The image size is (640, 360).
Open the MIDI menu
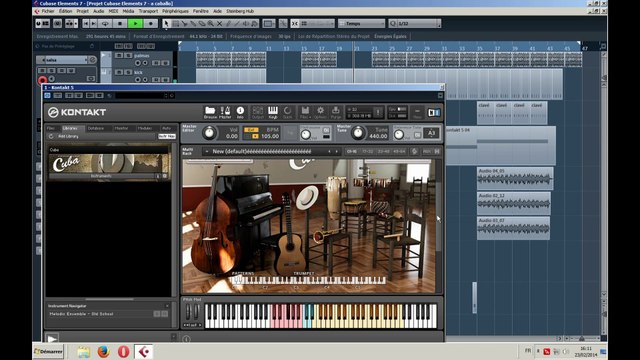pos(113,11)
